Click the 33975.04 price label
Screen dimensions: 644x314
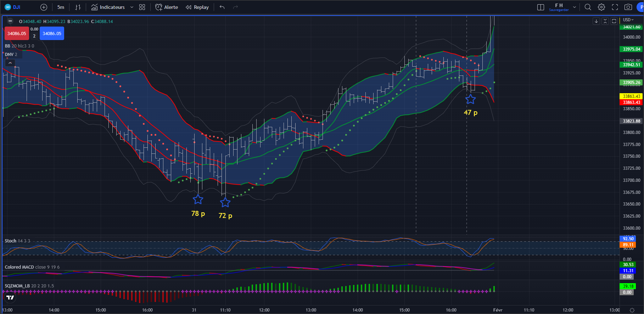point(632,49)
